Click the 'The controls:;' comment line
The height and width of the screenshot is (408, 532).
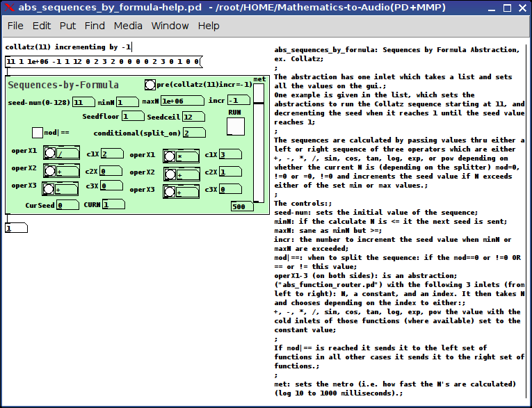click(x=303, y=204)
